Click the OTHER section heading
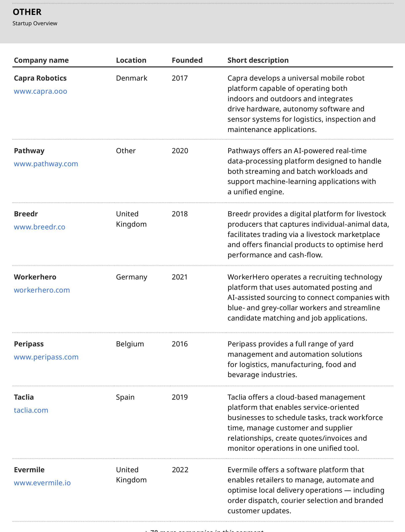The width and height of the screenshot is (405, 532). (27, 12)
